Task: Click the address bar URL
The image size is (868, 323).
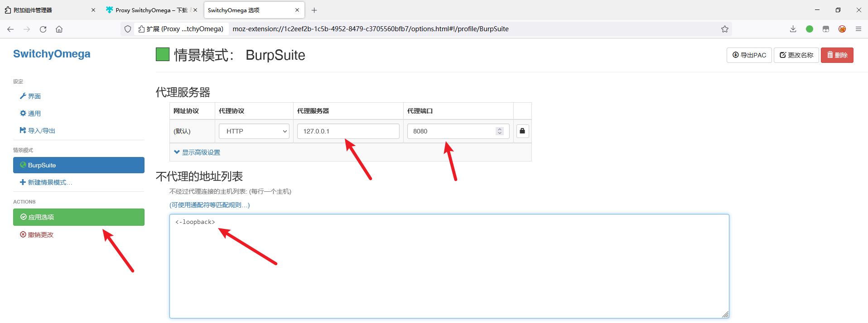Action: [x=371, y=29]
